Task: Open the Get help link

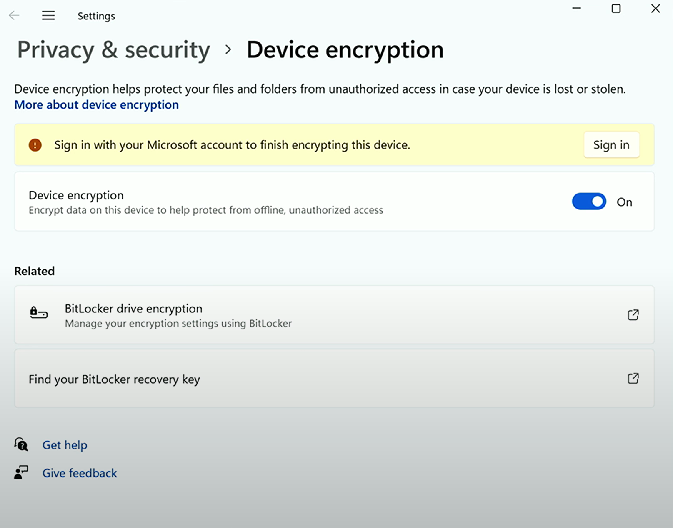Action: click(65, 445)
